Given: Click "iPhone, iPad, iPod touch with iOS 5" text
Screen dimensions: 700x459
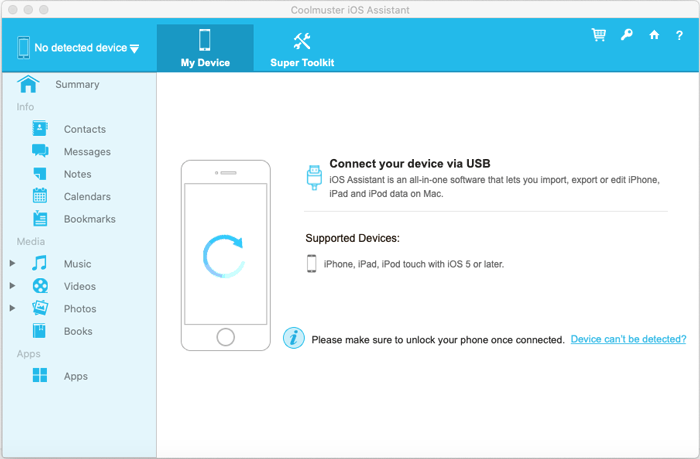Looking at the screenshot, I should pyautogui.click(x=414, y=264).
